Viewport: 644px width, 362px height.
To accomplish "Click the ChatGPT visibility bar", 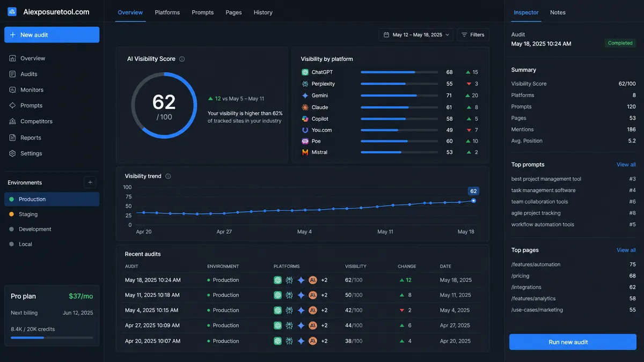I will coord(399,72).
